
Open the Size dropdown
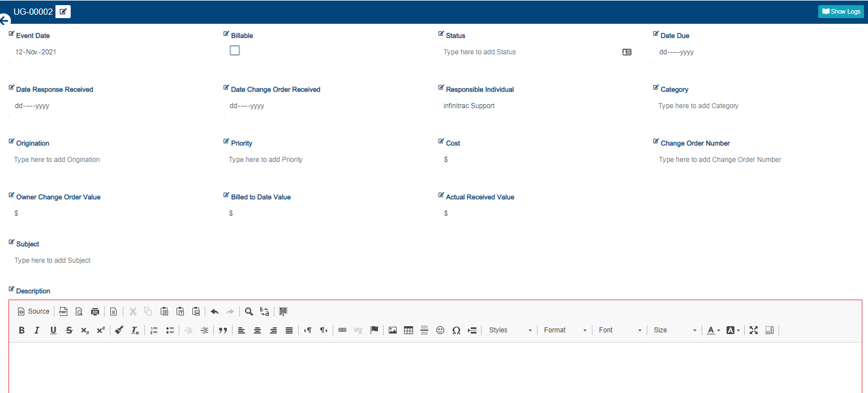click(675, 330)
